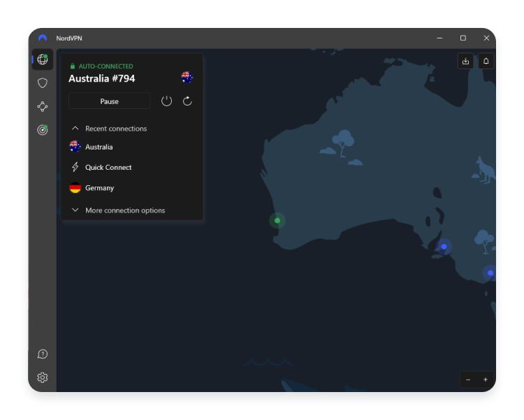This screenshot has width=524, height=420.
Task: Click the NordVPN logo in title bar
Action: click(43, 38)
